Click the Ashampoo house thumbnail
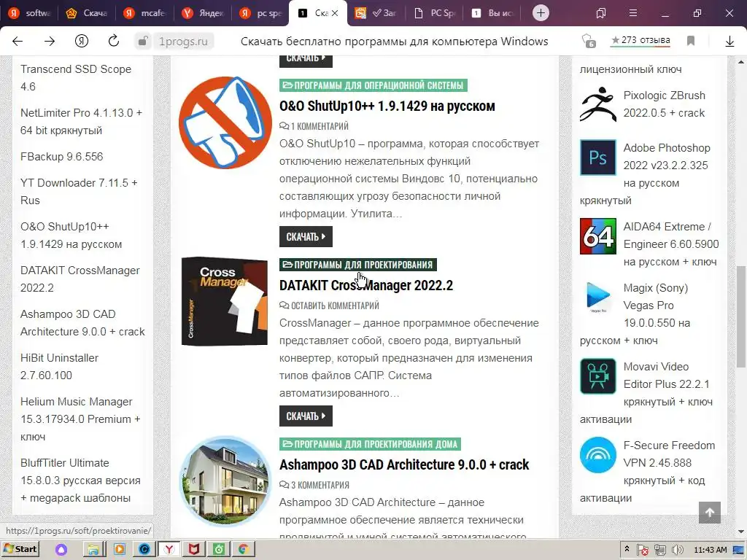The image size is (747, 560). (x=225, y=481)
